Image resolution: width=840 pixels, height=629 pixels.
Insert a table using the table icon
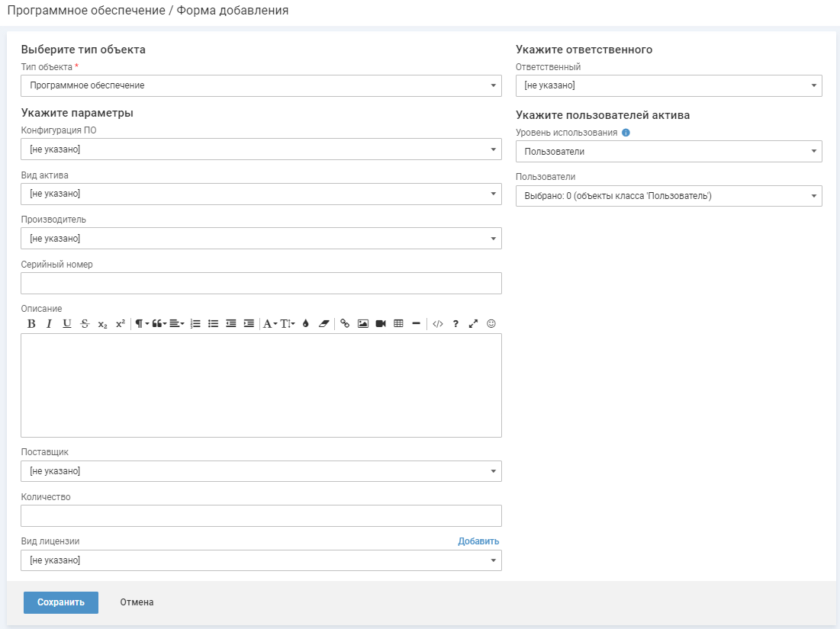398,324
